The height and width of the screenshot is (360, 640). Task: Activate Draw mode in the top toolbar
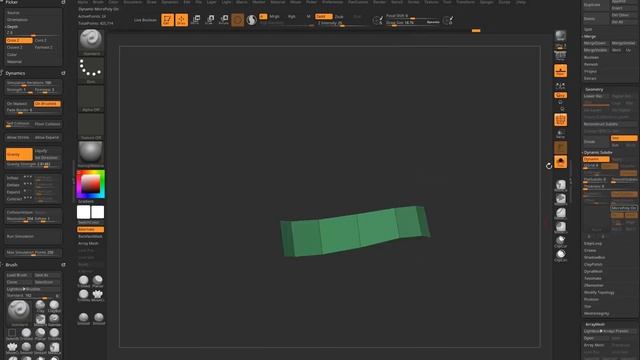(x=182, y=20)
